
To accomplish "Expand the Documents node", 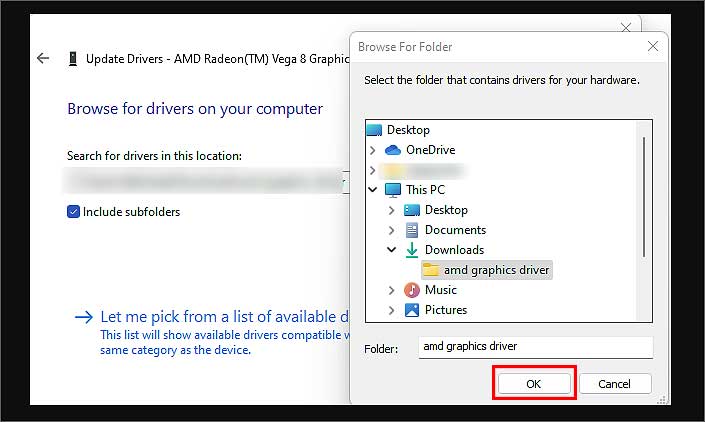I will click(391, 231).
